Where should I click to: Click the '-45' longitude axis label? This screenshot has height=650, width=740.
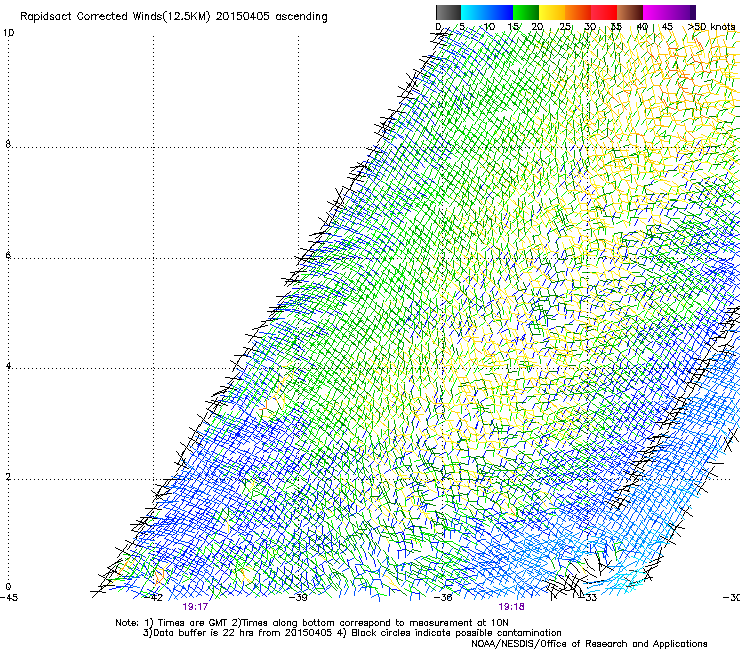click(9, 597)
